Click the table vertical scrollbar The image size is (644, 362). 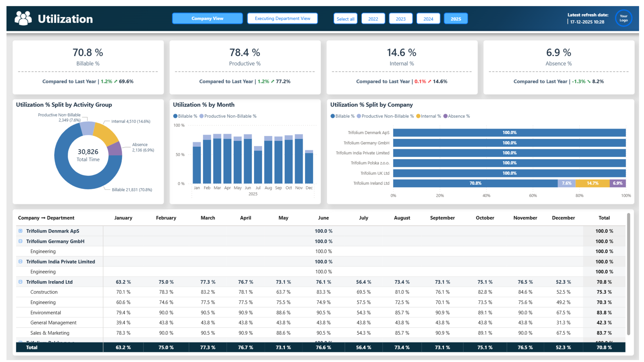tap(628, 274)
